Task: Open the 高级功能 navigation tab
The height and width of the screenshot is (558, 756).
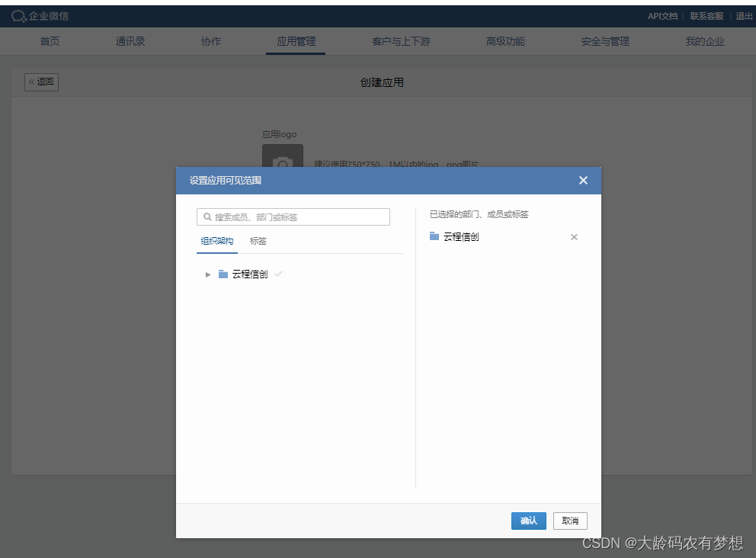Action: [505, 41]
